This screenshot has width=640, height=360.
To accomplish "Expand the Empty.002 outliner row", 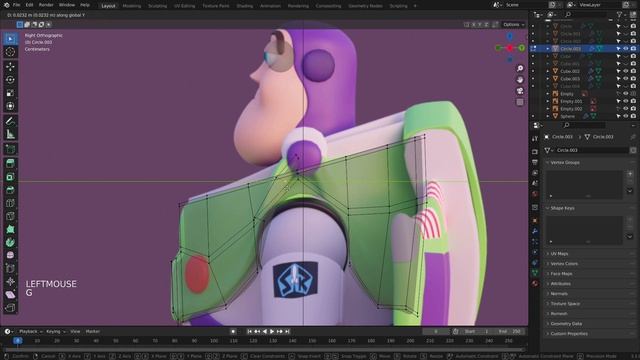I will click(x=548, y=109).
